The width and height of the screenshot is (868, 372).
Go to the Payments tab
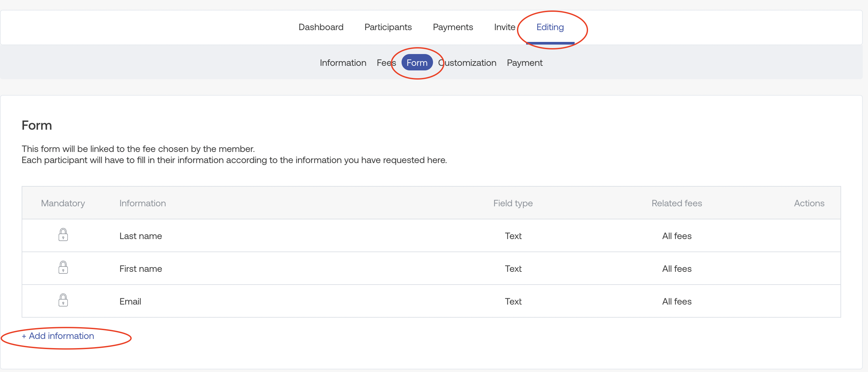453,27
